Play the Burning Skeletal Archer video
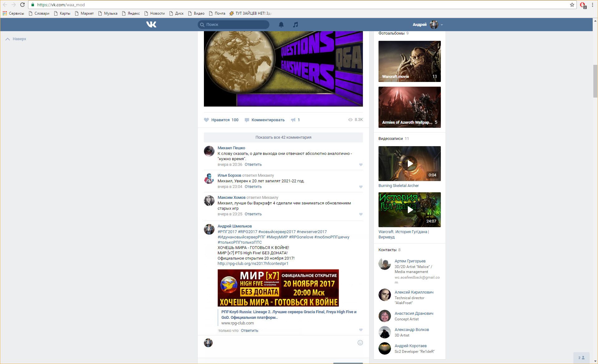This screenshot has height=364, width=598. [409, 164]
